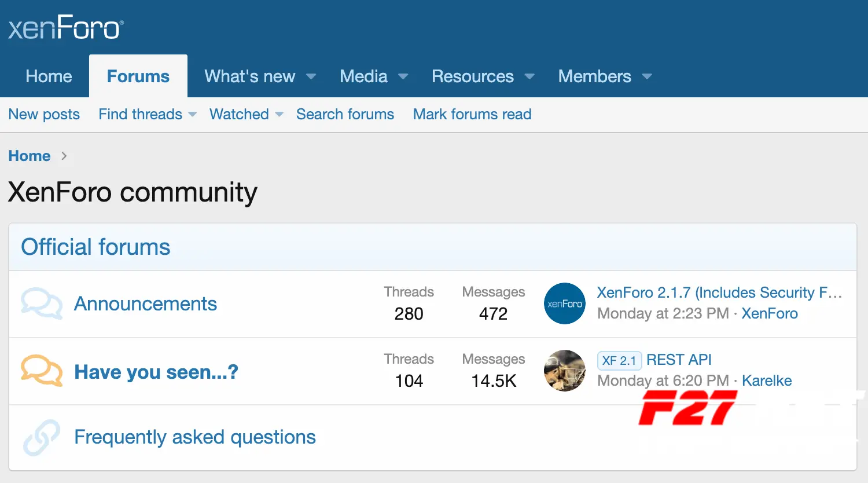The height and width of the screenshot is (483, 868).
Task: Open the Announcements forum
Action: coord(145,303)
